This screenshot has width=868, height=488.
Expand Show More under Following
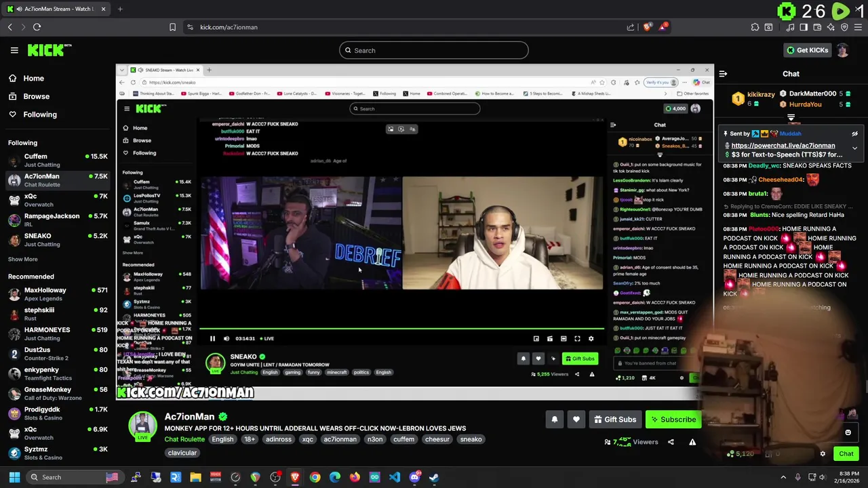click(x=23, y=259)
